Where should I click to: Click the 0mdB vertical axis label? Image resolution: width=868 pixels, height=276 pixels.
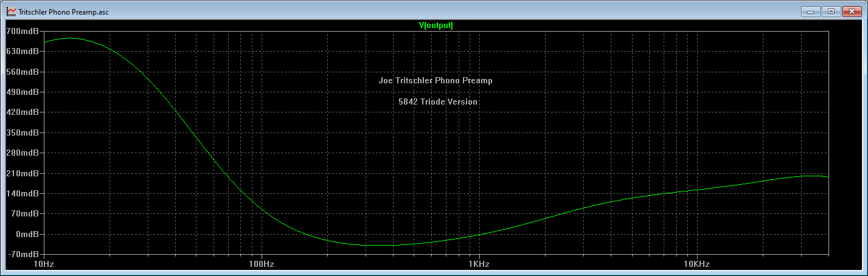(x=27, y=234)
